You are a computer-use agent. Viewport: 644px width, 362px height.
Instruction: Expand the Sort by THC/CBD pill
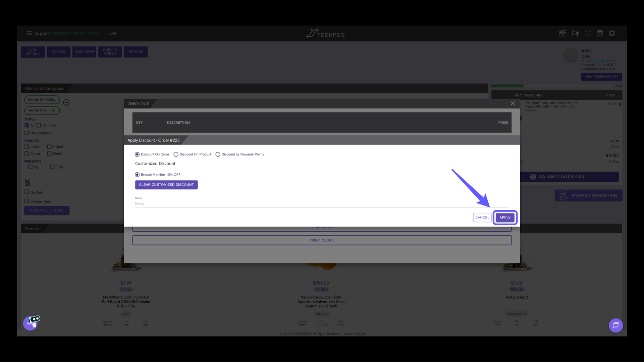coord(42,100)
